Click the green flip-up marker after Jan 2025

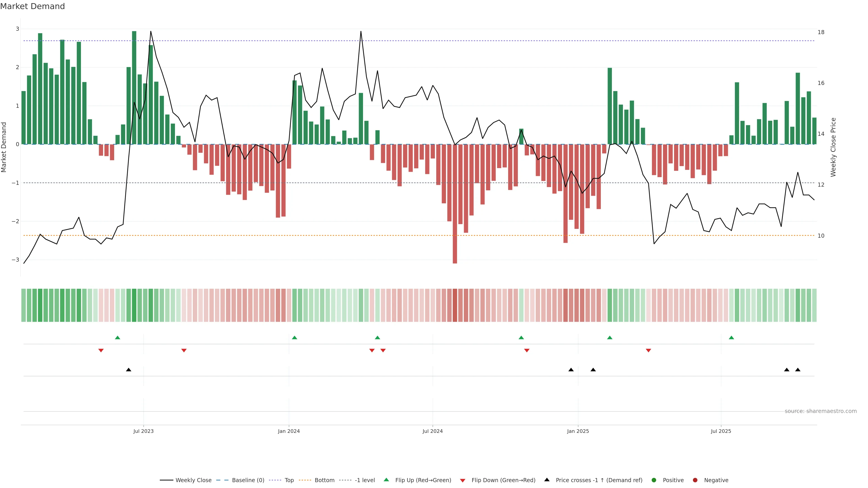(x=610, y=338)
